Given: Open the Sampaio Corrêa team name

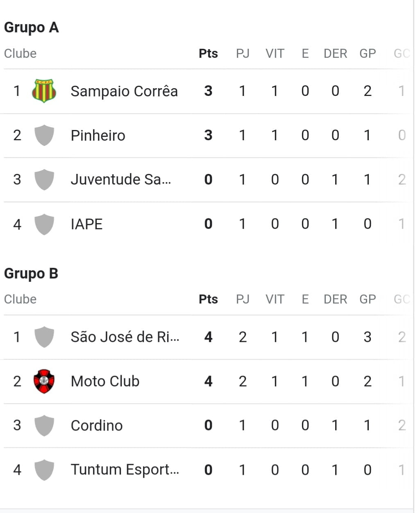Looking at the screenshot, I should [124, 91].
